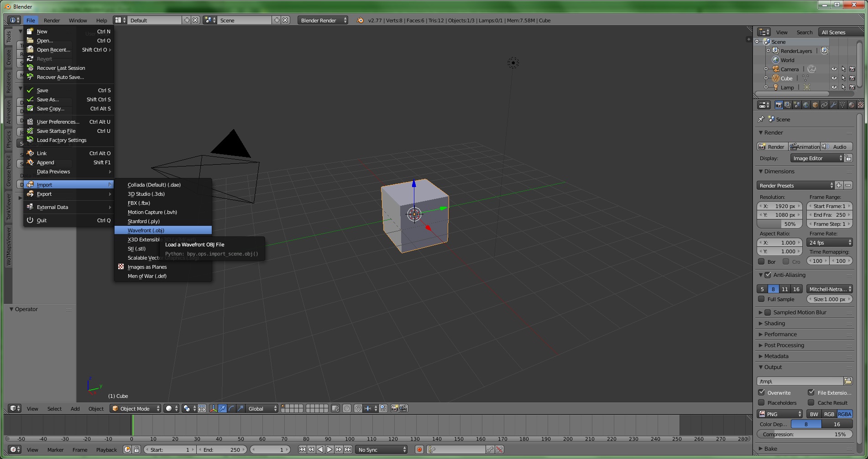
Task: Click the Images as Planes import icon
Action: (x=121, y=267)
